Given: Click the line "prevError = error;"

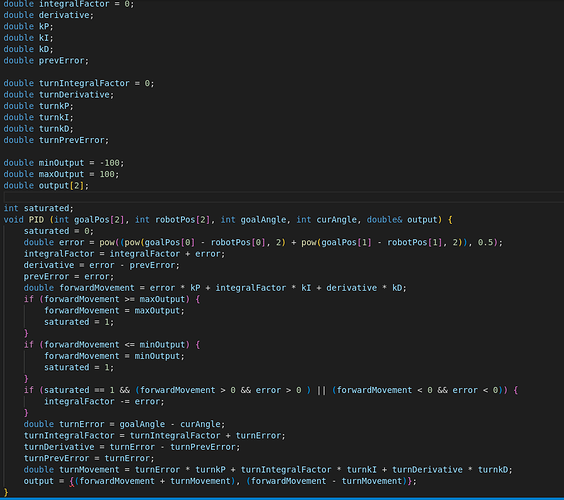Looking at the screenshot, I should point(69,277).
